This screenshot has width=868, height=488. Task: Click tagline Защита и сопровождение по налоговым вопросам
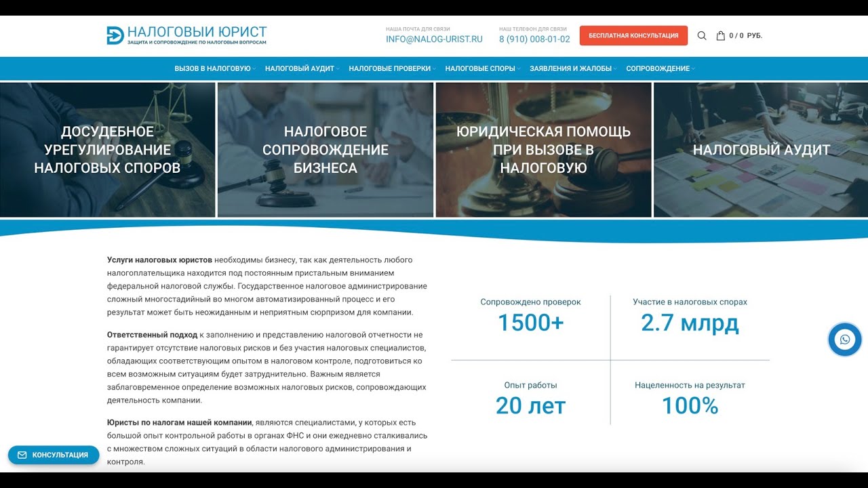(x=197, y=43)
